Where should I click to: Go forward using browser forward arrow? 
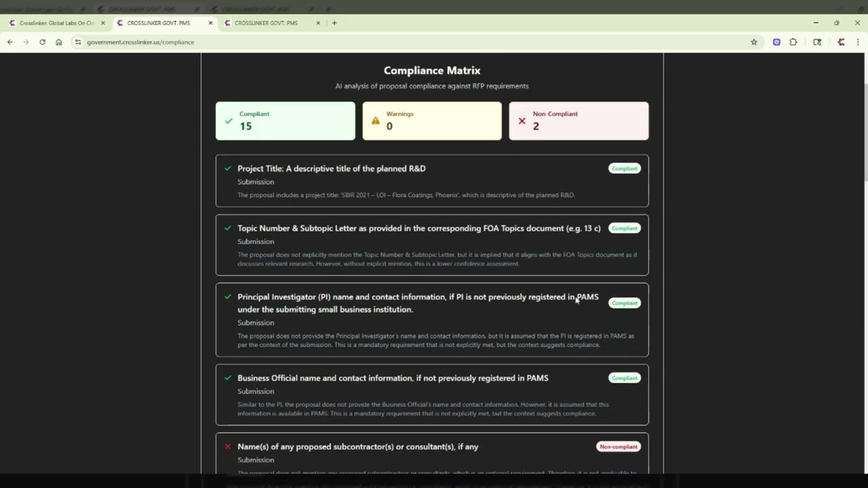[x=26, y=42]
